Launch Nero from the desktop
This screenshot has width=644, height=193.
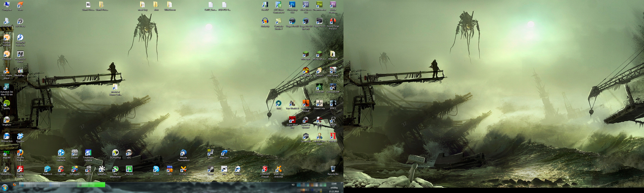pyautogui.click(x=20, y=6)
